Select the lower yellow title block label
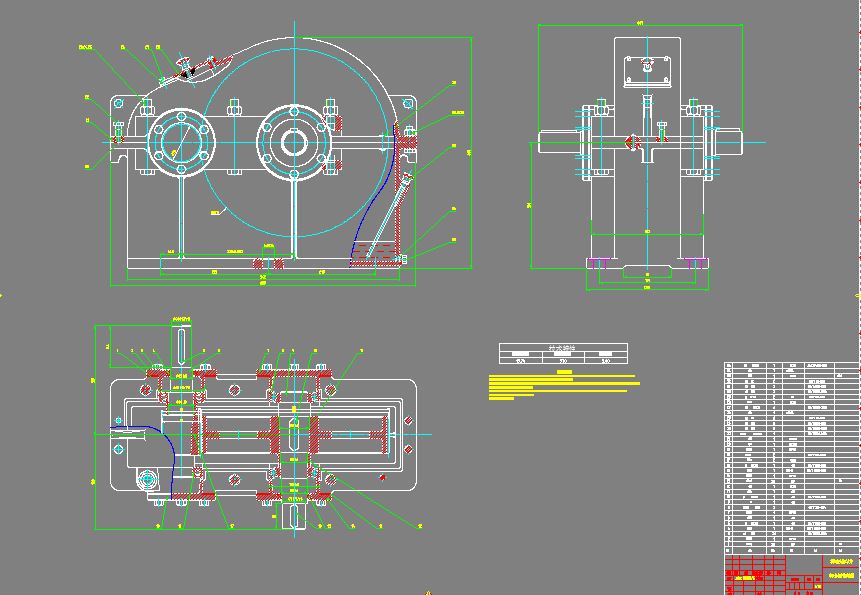861x595 pixels. tap(841, 576)
